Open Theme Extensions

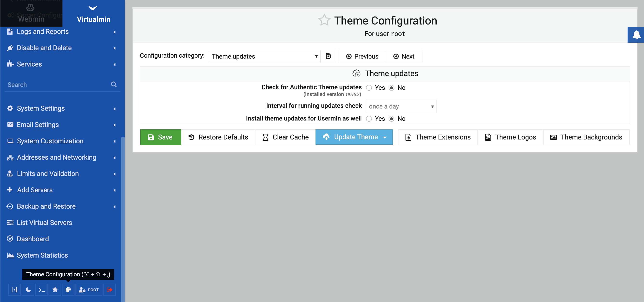pyautogui.click(x=438, y=137)
